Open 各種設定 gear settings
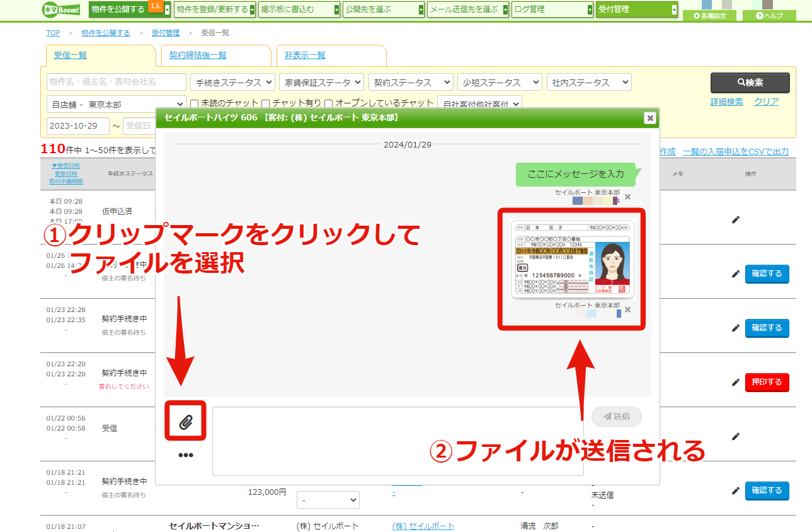Viewport: 812px width, 532px height. (709, 16)
